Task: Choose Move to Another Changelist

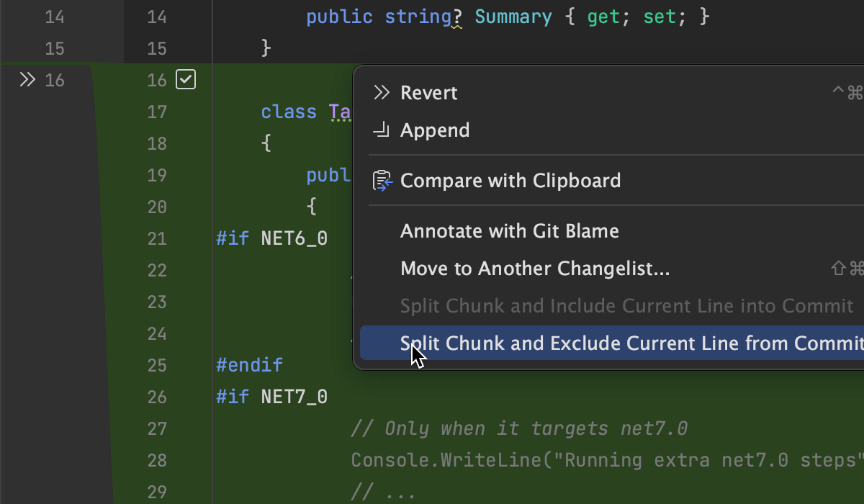Action: tap(535, 269)
